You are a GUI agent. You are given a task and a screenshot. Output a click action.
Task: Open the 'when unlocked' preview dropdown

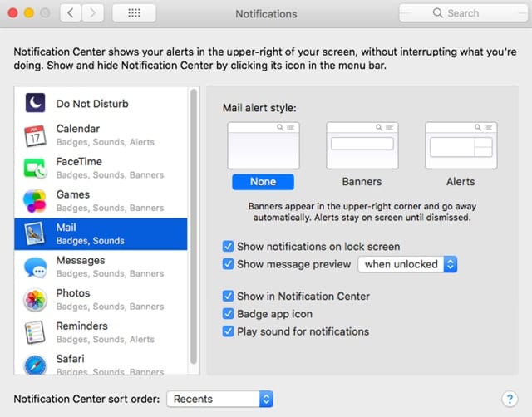407,264
